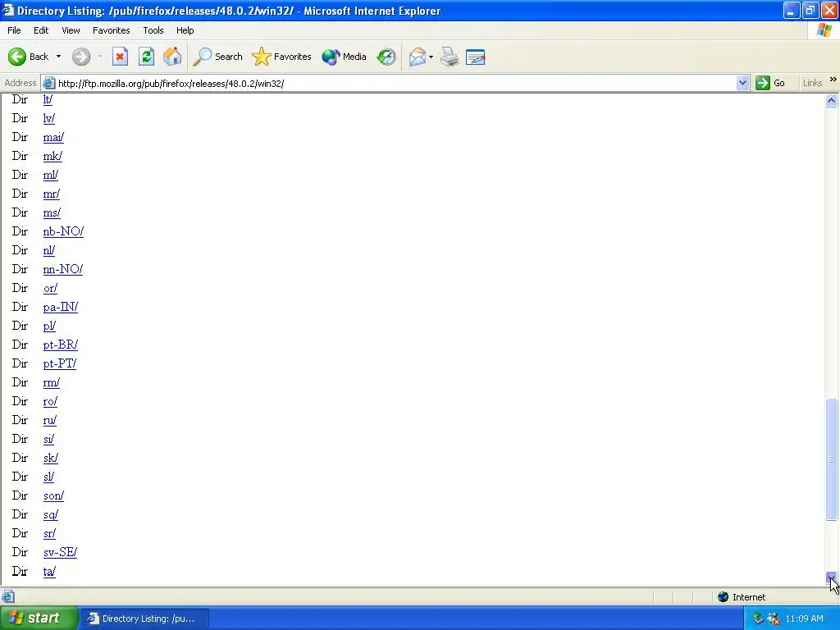The height and width of the screenshot is (630, 840).
Task: Click the Stop loading red X icon
Action: coord(120,57)
